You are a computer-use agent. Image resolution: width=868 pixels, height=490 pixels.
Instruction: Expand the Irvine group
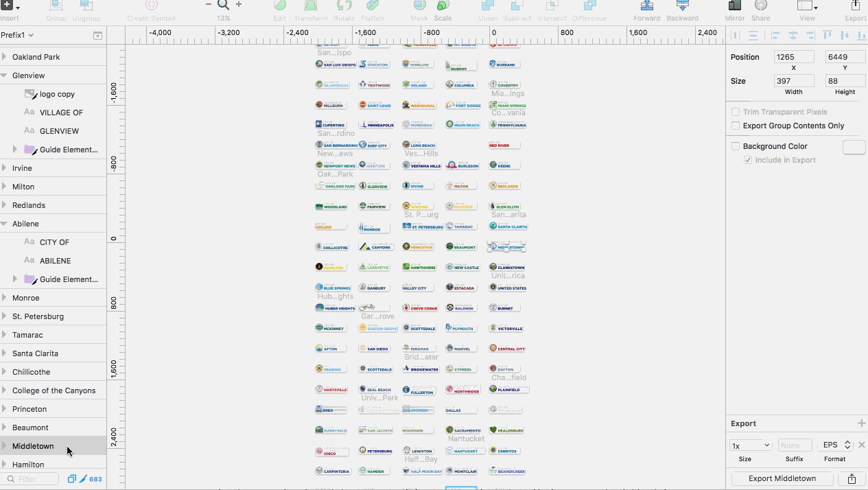5,168
